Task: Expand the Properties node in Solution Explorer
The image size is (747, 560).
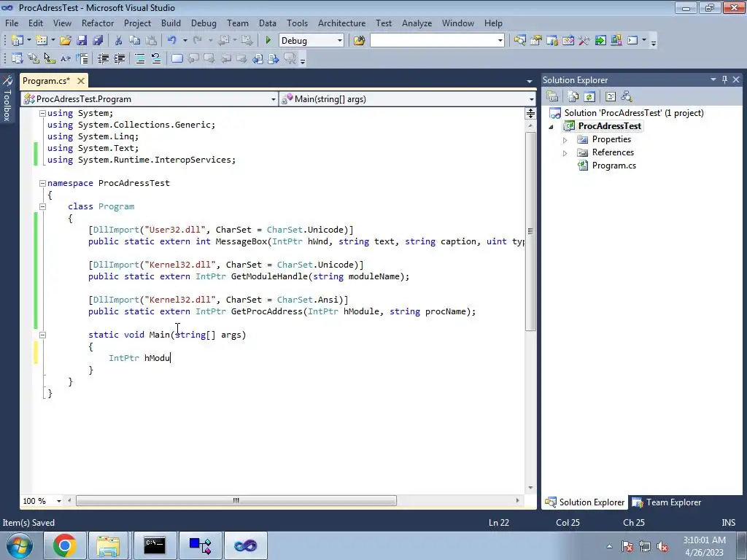Action: click(x=565, y=140)
